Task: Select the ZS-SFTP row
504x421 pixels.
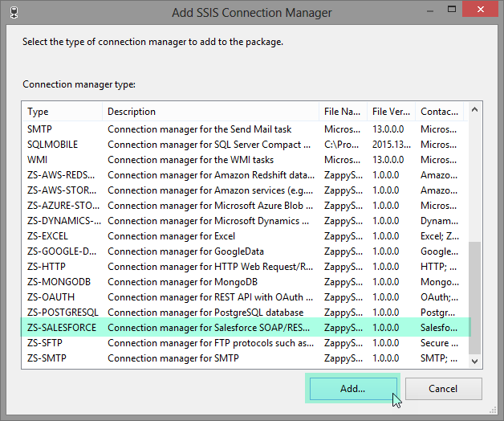Action: [246, 343]
